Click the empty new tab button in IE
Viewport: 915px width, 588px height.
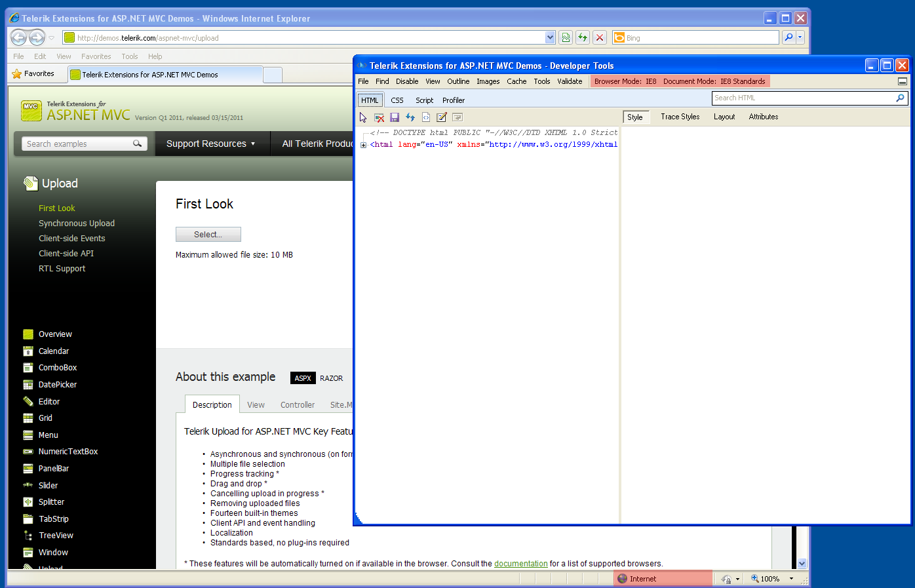coord(273,75)
